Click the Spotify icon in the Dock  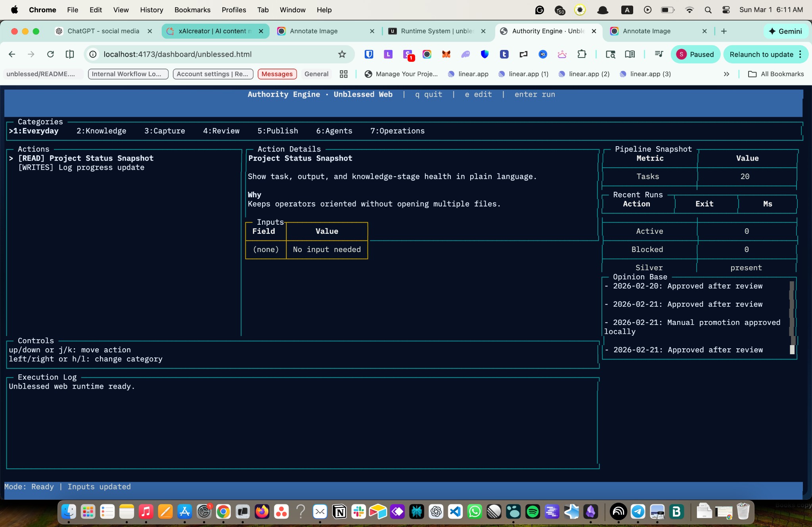(532, 512)
